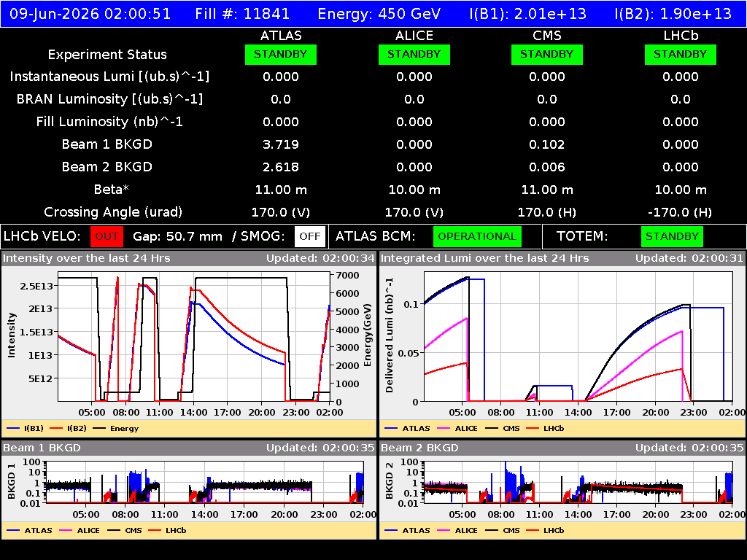
Task: Select CMS Beam 2 BKGD value 0.006
Action: [547, 167]
